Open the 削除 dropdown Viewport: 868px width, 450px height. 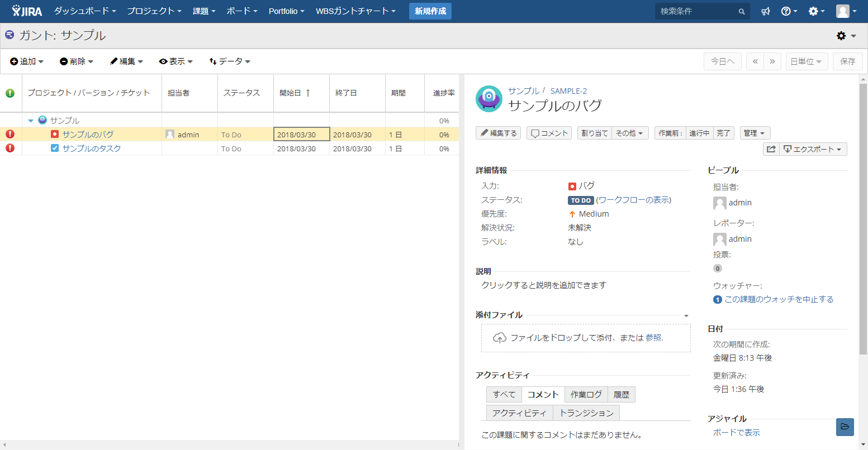point(77,61)
